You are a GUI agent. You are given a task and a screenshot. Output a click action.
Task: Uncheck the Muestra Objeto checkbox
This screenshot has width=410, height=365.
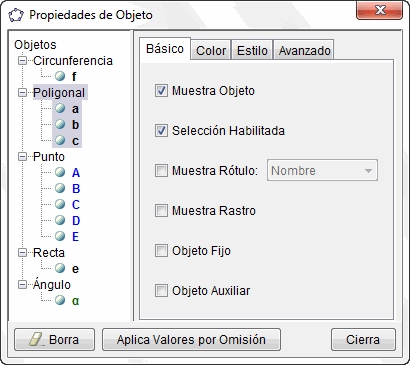point(161,91)
